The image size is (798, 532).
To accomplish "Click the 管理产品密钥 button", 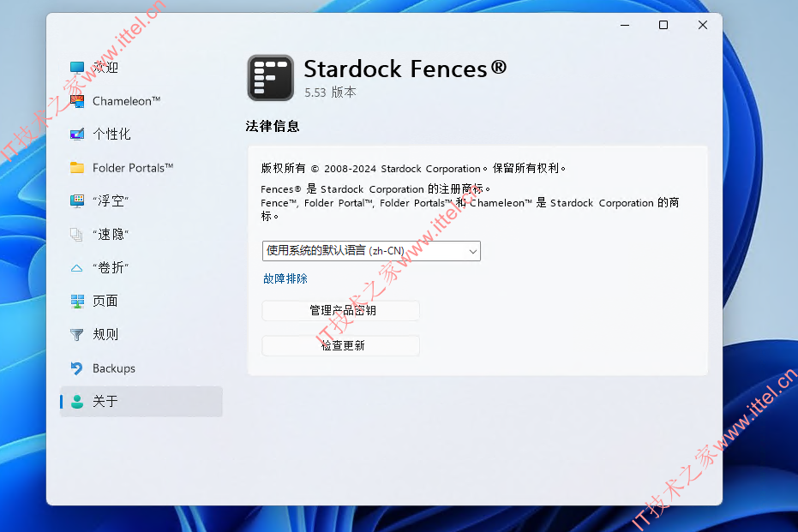I will 340,311.
